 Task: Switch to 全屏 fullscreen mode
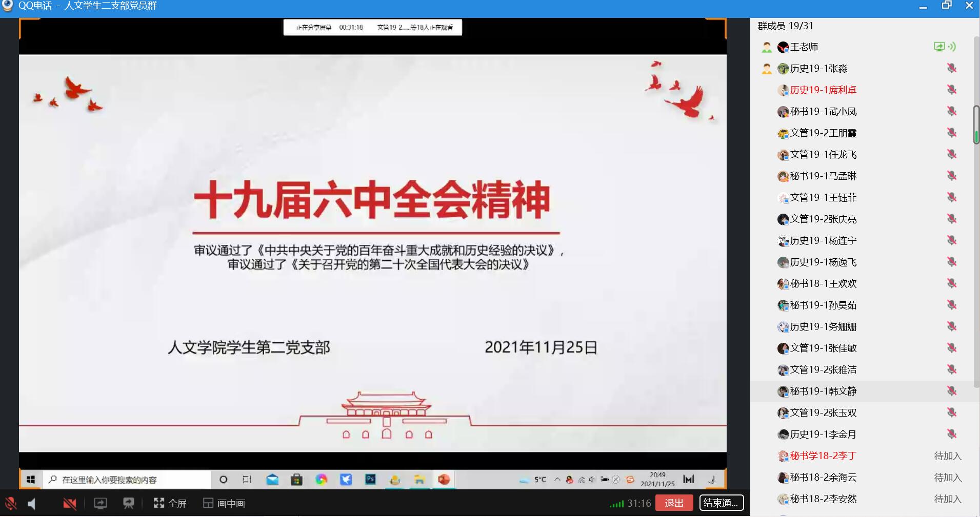(170, 504)
